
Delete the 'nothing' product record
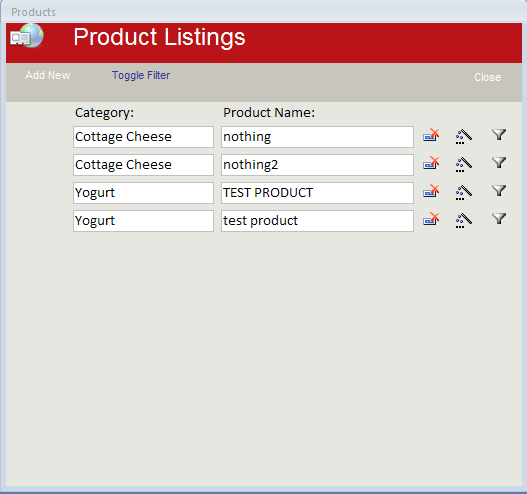(x=431, y=136)
